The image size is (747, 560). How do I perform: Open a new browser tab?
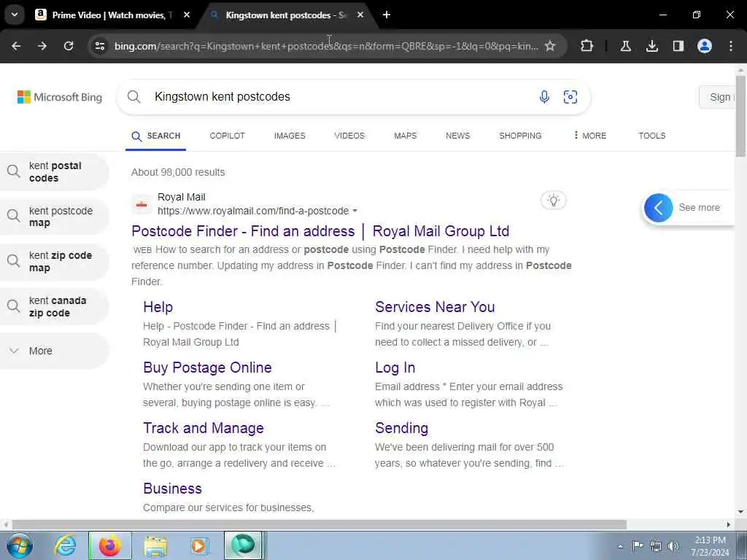(387, 15)
